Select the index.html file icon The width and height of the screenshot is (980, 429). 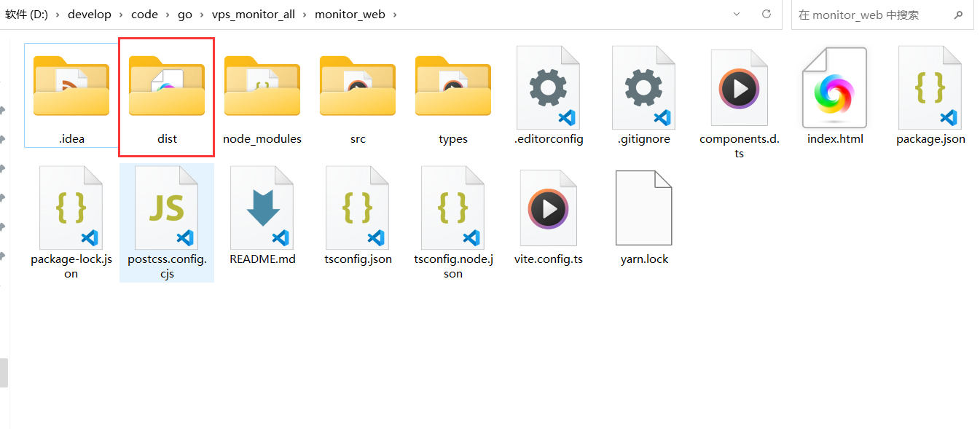[835, 87]
